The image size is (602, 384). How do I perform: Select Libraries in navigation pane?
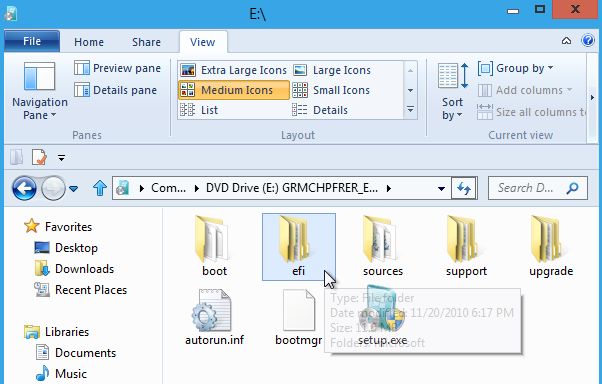[56, 332]
